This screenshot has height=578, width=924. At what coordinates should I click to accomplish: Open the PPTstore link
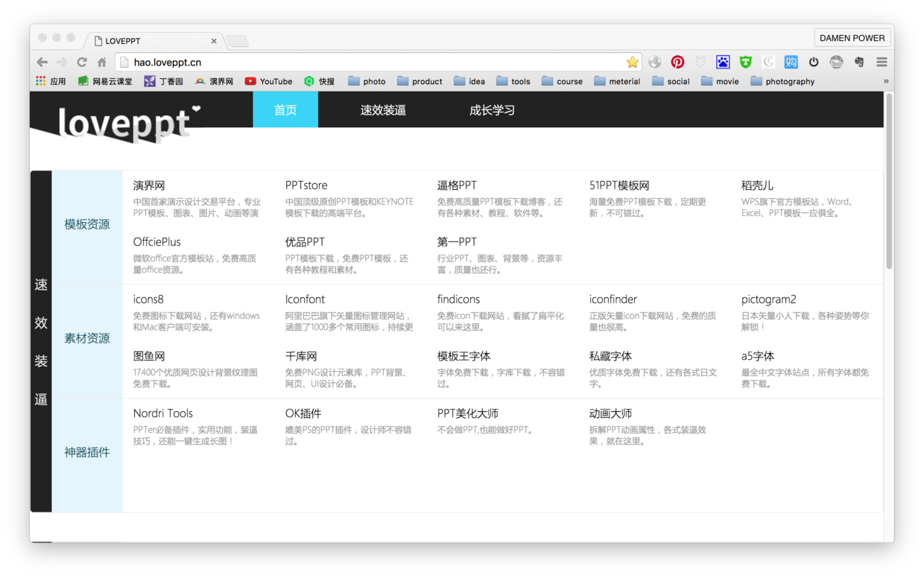click(x=306, y=185)
